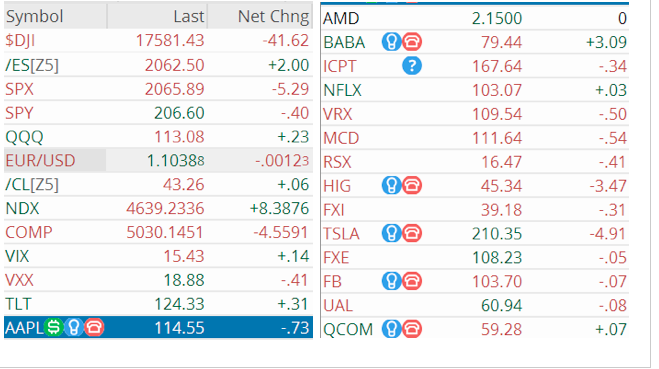659x369 pixels.
Task: Click the red phone icon in BABA row
Action: [412, 42]
